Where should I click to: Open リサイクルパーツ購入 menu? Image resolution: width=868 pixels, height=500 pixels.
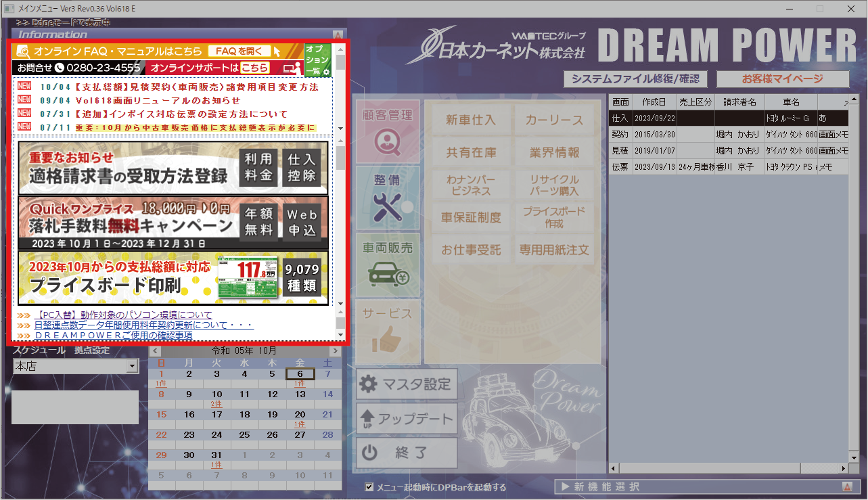click(x=554, y=185)
